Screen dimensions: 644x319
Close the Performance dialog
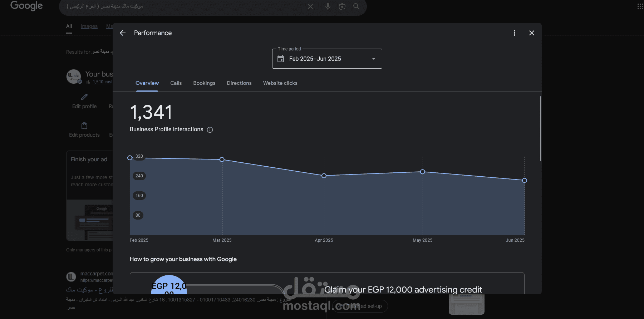coord(532,33)
